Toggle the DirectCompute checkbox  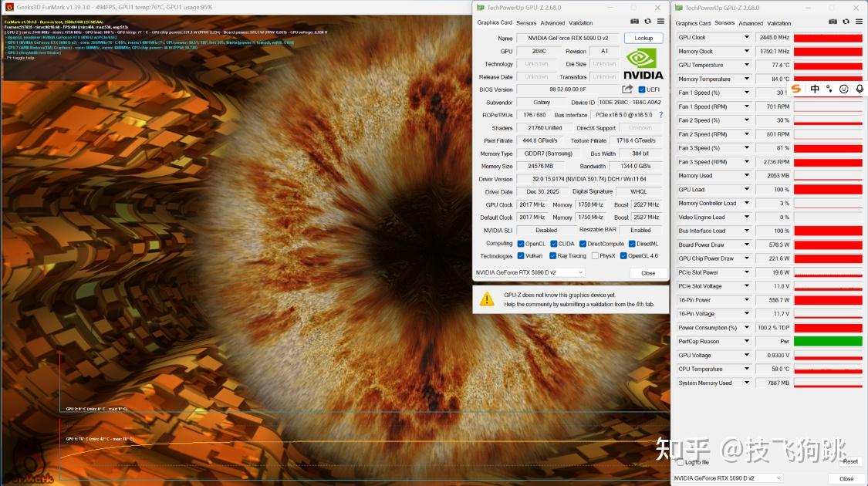[x=583, y=244]
